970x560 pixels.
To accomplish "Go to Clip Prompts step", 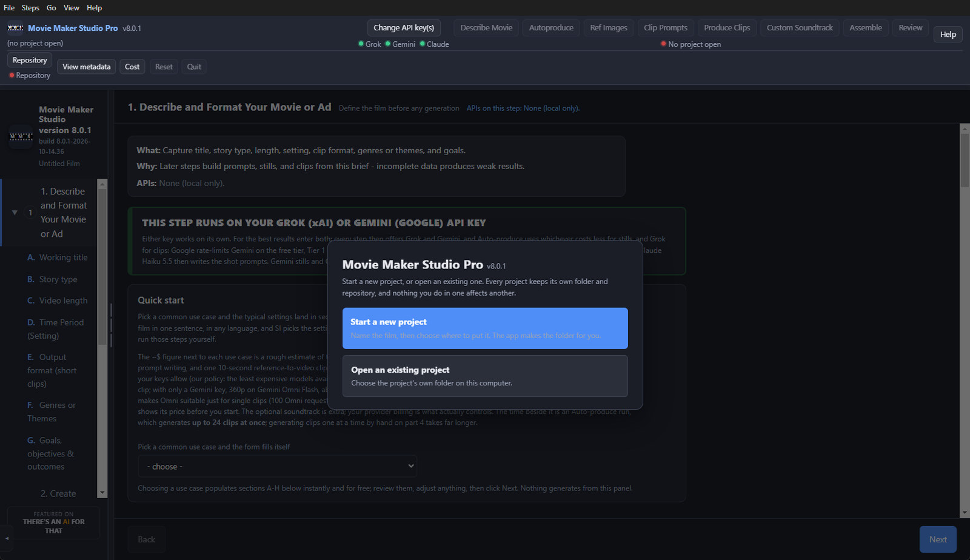I will [666, 28].
